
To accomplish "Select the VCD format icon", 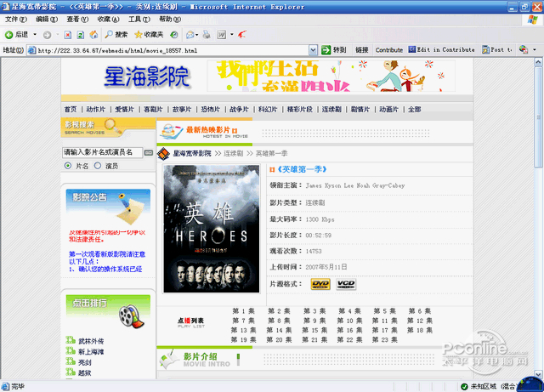I will coord(346,284).
